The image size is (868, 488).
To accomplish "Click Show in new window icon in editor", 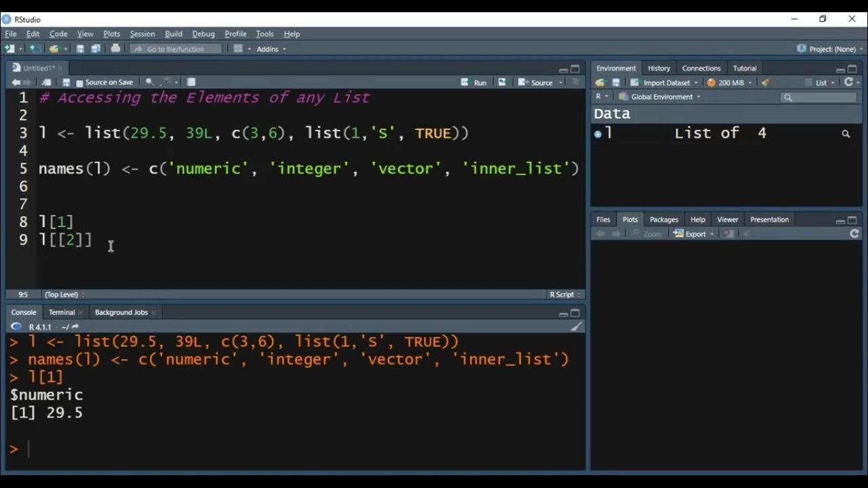I will pos(47,83).
